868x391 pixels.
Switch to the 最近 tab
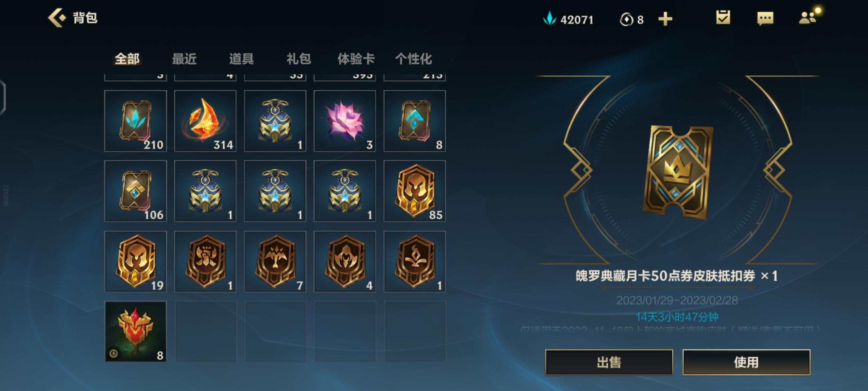click(x=184, y=59)
